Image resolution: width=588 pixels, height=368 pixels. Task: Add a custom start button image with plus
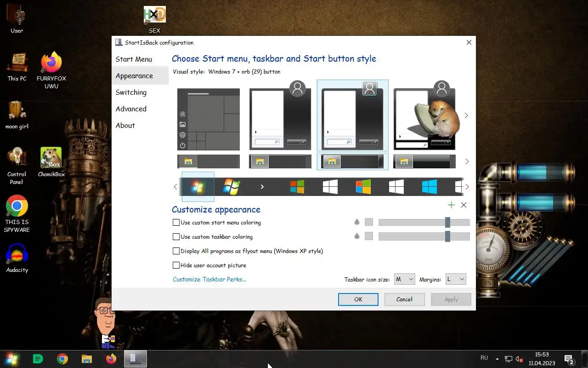click(451, 205)
